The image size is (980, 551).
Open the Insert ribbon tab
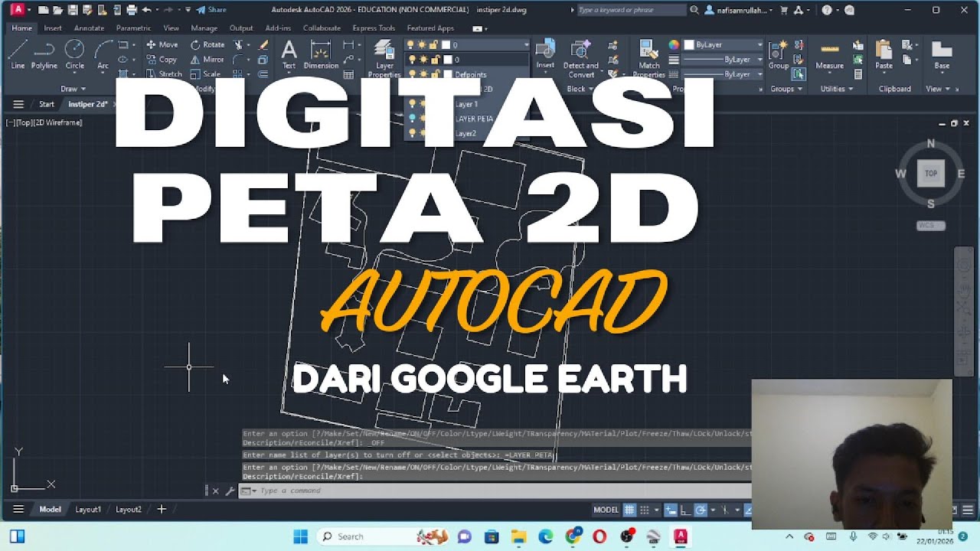point(53,28)
